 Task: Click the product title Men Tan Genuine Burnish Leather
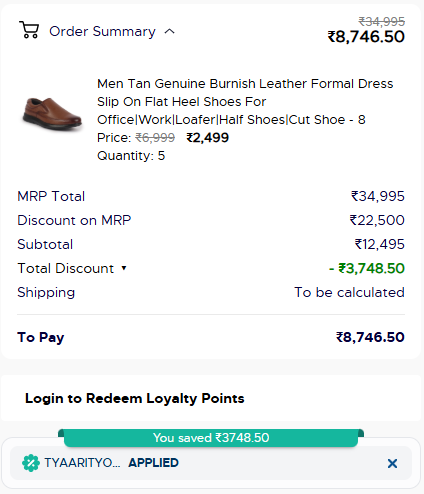pos(245,102)
